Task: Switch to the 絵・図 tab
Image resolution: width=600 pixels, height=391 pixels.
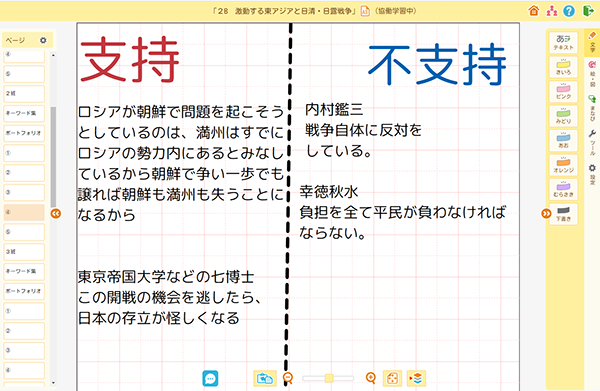Action: tap(592, 74)
